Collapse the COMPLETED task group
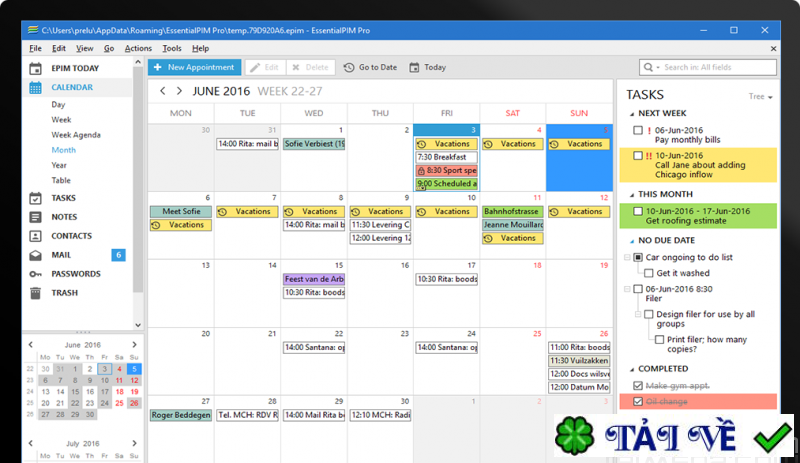 tap(632, 369)
